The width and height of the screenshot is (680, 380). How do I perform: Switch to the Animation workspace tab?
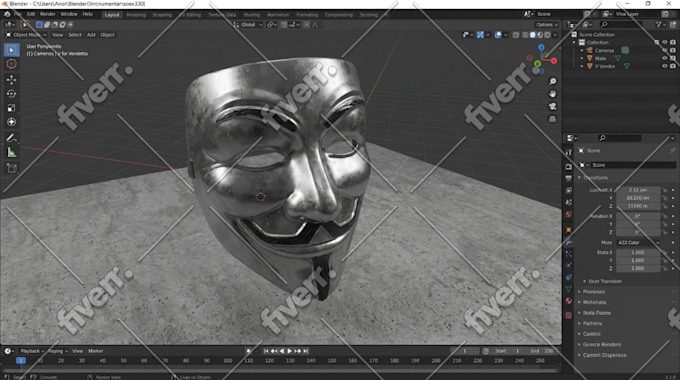pos(278,15)
